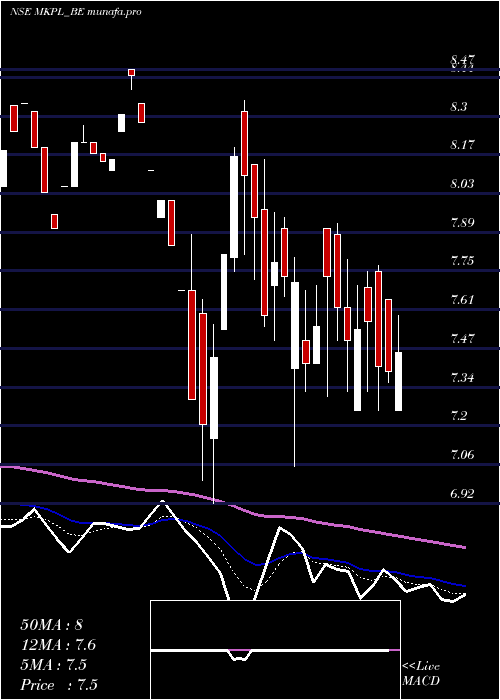Click the Price : 7.5 readout
Screen dimensions: 500x700
(58, 685)
